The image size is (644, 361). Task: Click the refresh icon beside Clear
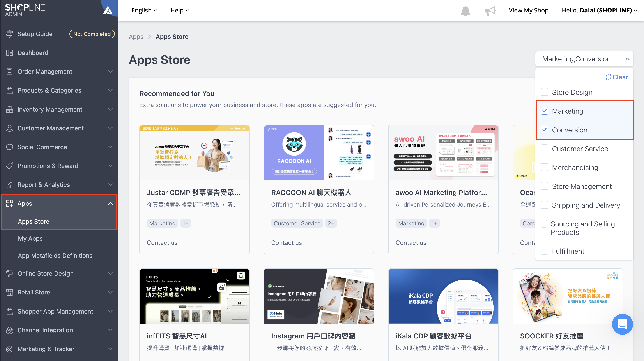click(608, 77)
